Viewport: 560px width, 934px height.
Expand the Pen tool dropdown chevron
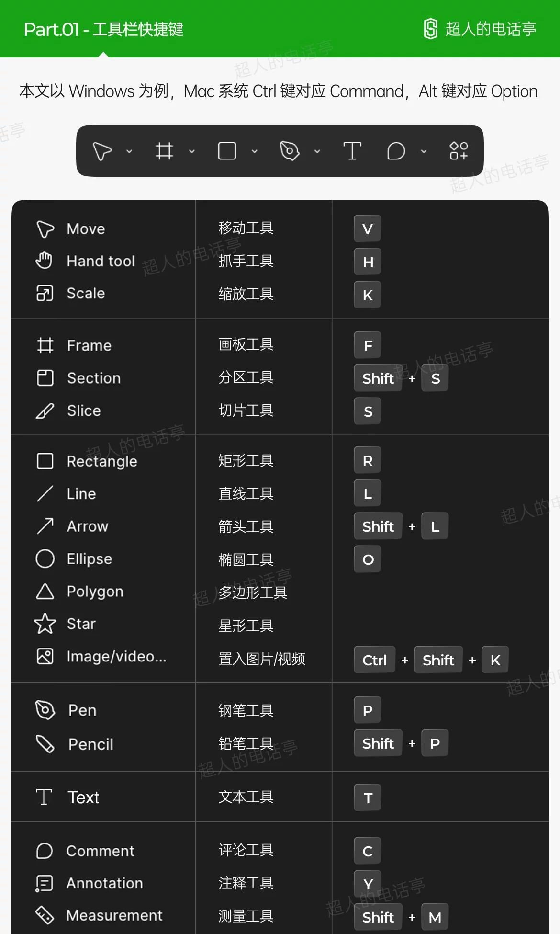pyautogui.click(x=317, y=151)
